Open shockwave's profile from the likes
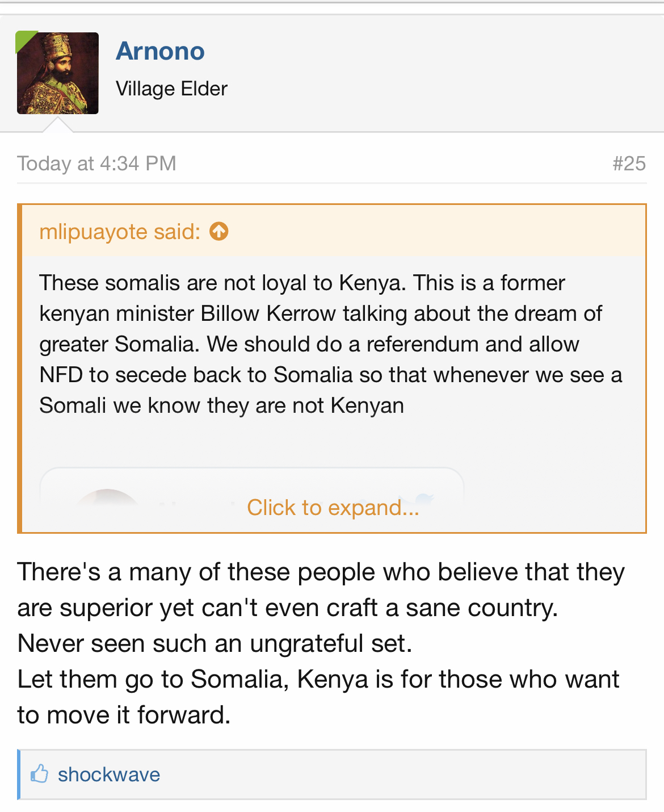The width and height of the screenshot is (664, 812). tap(109, 775)
